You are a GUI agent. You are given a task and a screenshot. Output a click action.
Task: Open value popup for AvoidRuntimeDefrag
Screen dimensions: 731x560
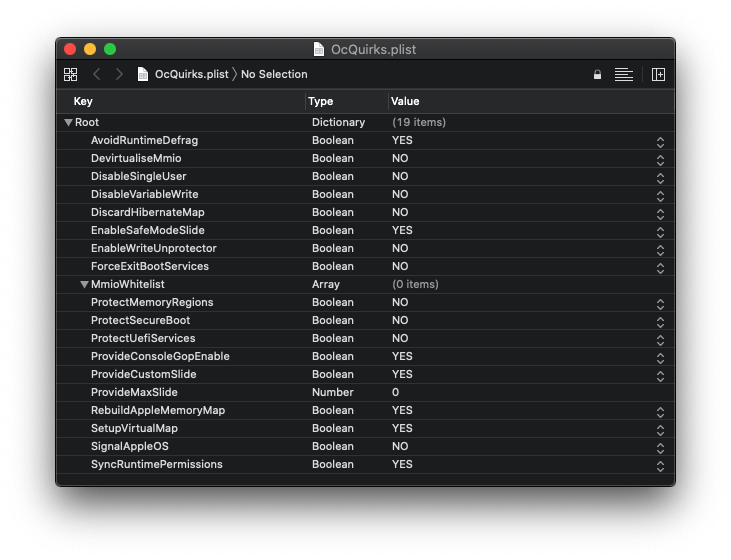(x=660, y=142)
